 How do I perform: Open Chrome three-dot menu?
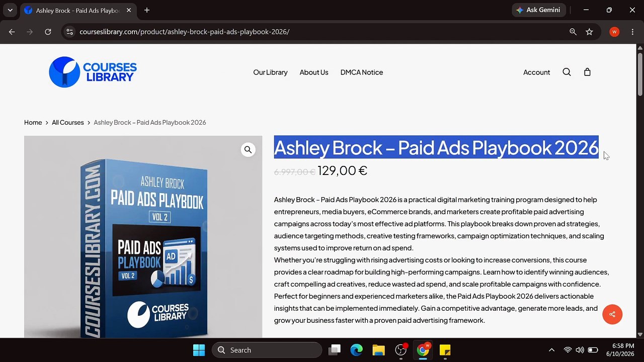coord(632,32)
